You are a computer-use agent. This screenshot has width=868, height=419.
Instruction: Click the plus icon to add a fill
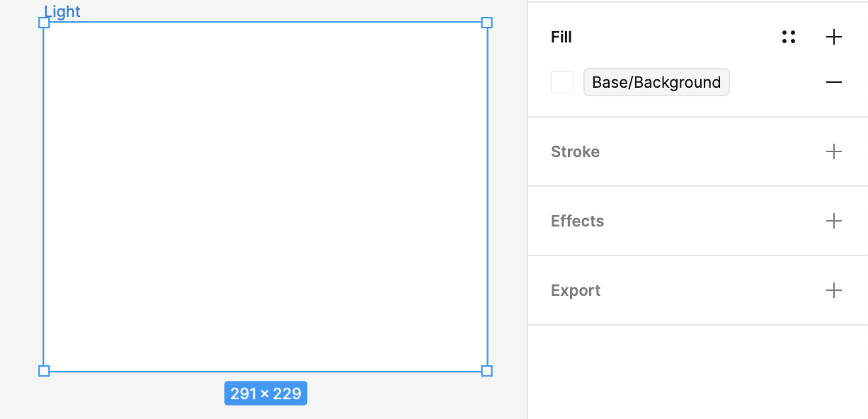[x=834, y=37]
